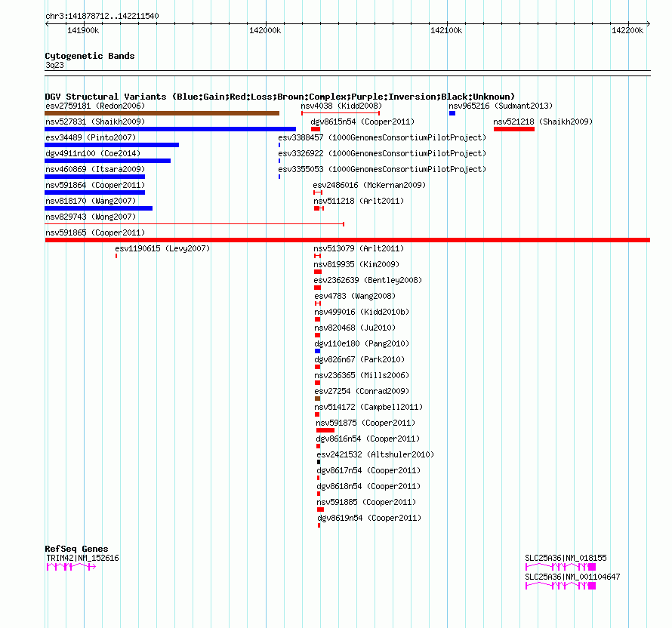The image size is (672, 628).
Task: Click the TRIM42|NM_152616 gene label
Action: [83, 558]
